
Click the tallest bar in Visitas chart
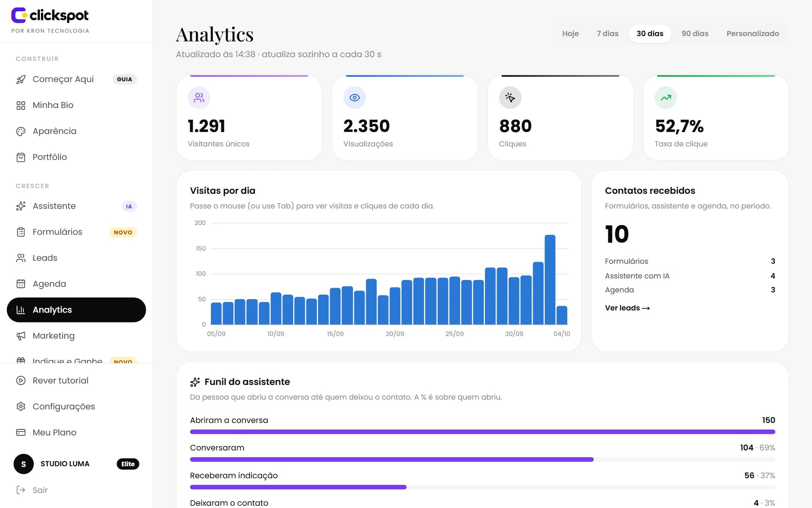coord(550,280)
